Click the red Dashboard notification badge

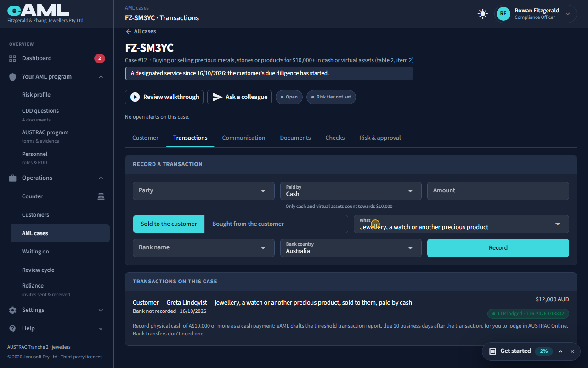pyautogui.click(x=100, y=58)
